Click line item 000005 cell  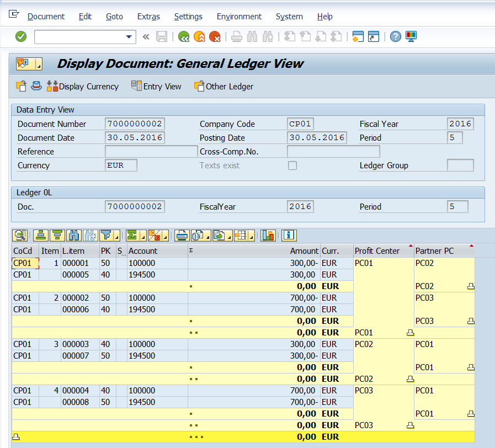pyautogui.click(x=80, y=275)
